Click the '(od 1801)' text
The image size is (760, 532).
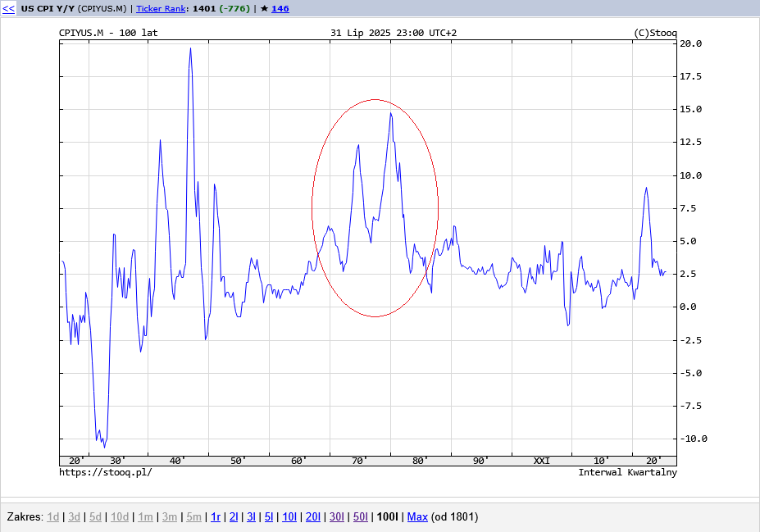coord(454,517)
